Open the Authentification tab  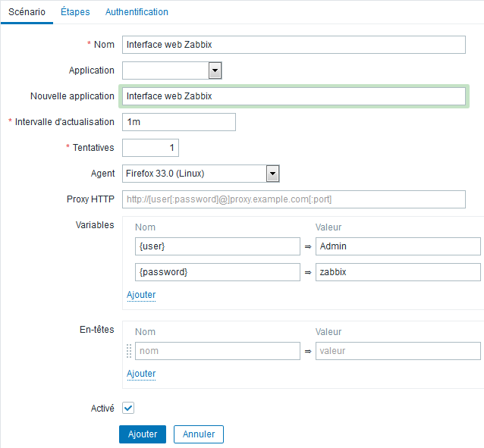pos(137,11)
